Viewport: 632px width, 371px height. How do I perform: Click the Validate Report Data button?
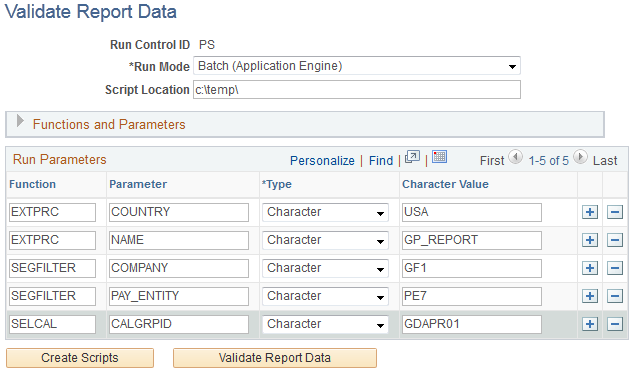point(275,358)
